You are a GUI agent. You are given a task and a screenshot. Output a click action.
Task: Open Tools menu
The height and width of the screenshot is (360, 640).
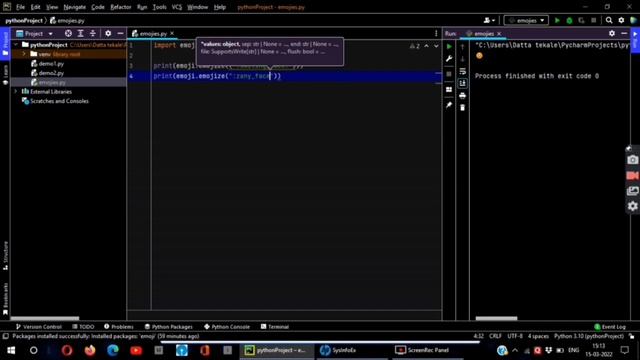point(159,7)
